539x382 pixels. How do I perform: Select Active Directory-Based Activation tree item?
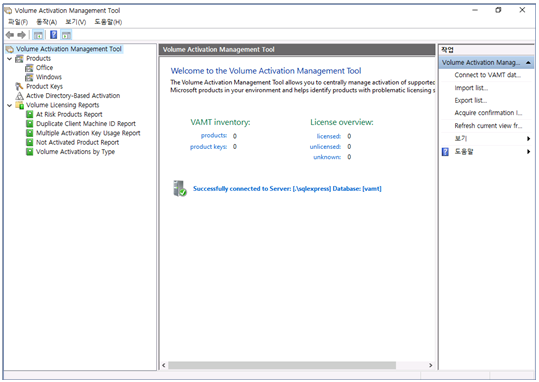point(73,96)
